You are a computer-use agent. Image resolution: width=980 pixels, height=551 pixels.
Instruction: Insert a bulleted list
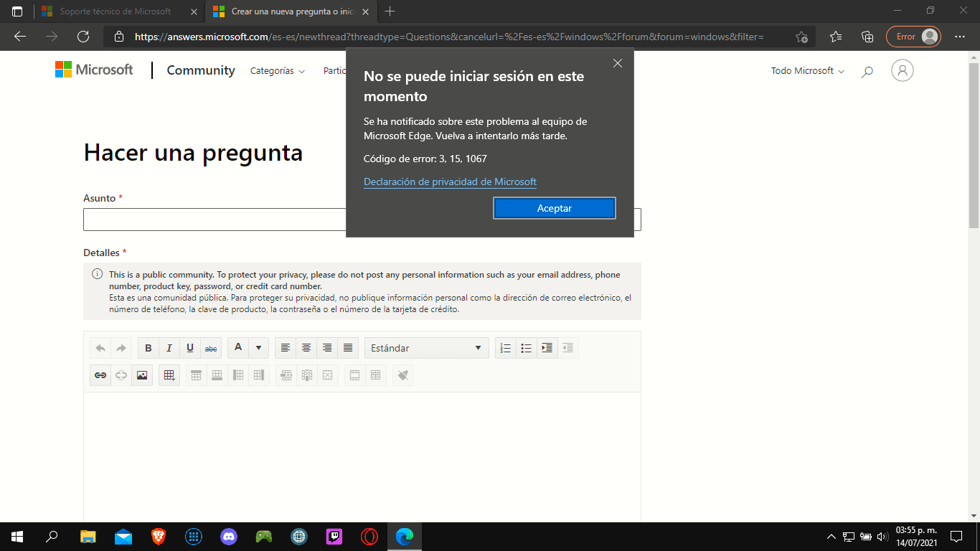click(x=527, y=348)
